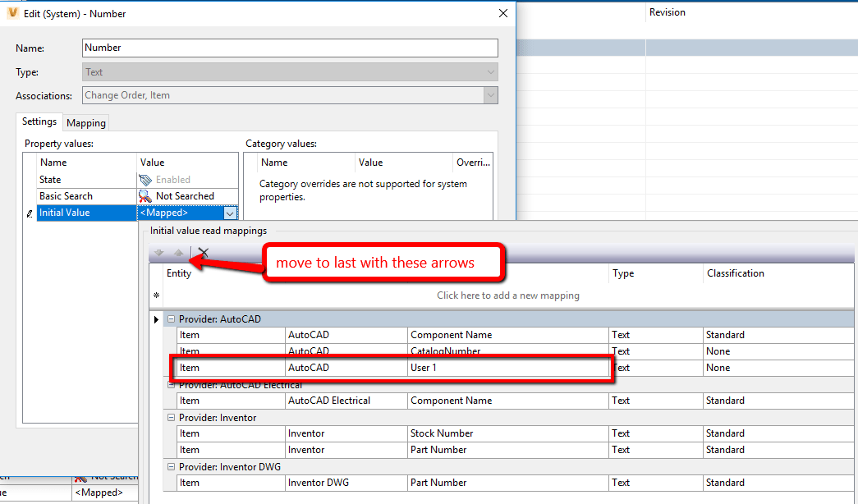Click the magnifier icon beside Not Searched
This screenshot has width=858, height=504.
tap(145, 195)
